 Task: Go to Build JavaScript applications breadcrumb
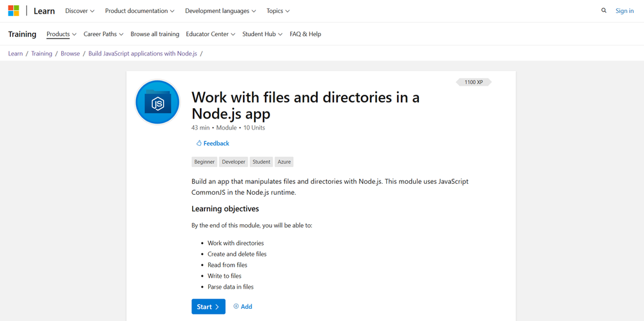pyautogui.click(x=143, y=53)
